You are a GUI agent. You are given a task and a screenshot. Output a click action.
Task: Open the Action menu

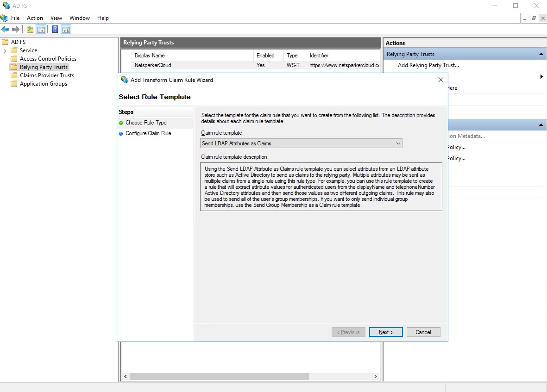click(x=35, y=18)
